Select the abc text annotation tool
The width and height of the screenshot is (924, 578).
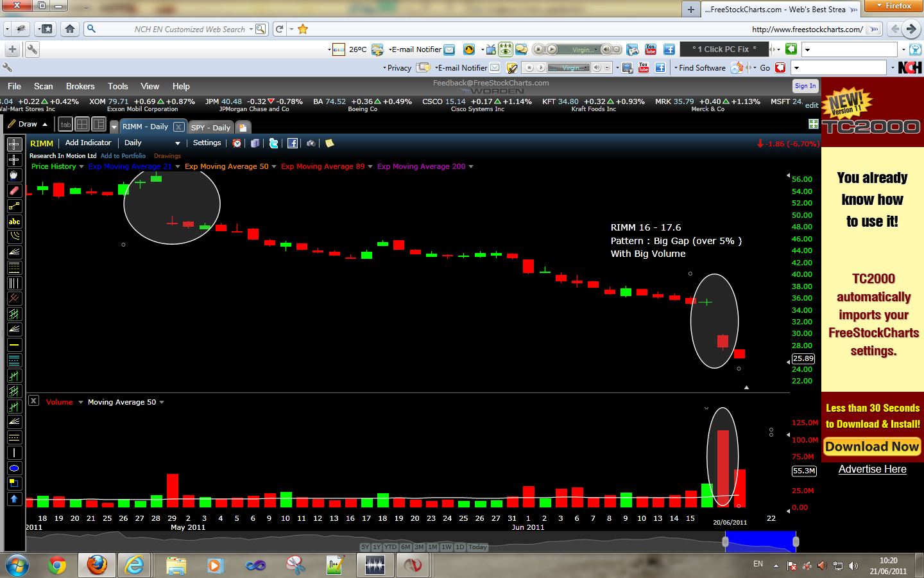pos(14,222)
